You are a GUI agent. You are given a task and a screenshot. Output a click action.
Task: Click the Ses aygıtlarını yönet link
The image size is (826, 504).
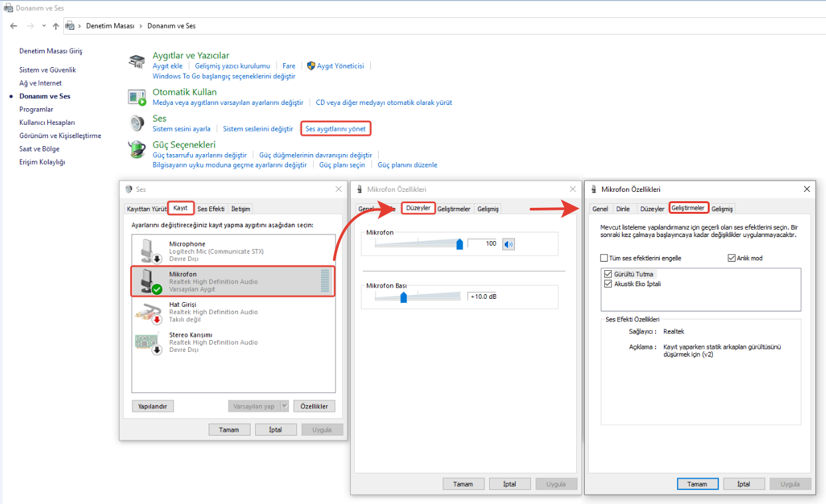(335, 128)
